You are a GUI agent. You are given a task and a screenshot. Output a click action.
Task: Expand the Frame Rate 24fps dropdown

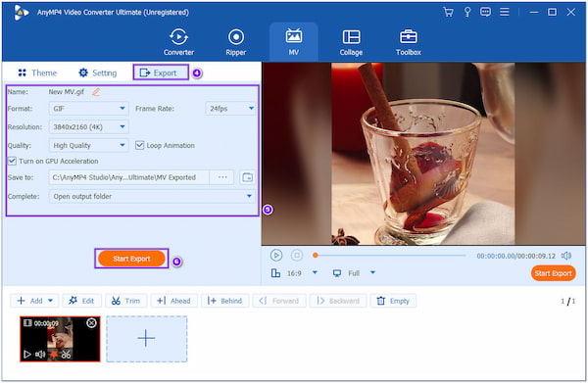[230, 109]
